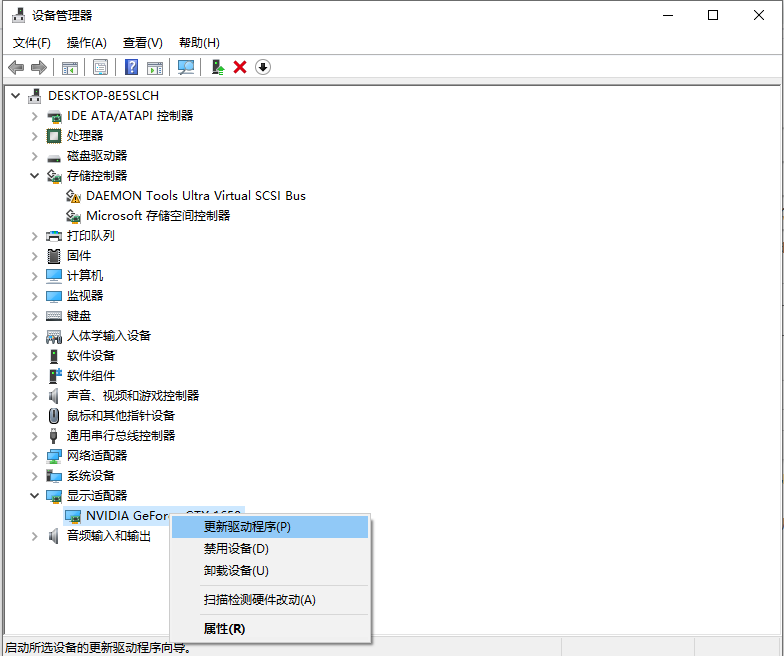The image size is (784, 656).
Task: Expand the IDE ATA/ATAPI 控制器 node
Action: coord(35,116)
